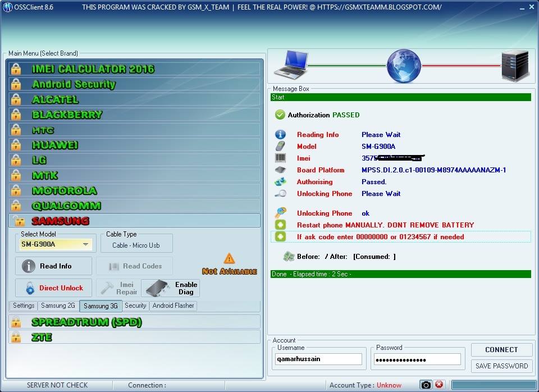Expand the ZTE brand section
Screen dimensions: 539x392
(134, 338)
